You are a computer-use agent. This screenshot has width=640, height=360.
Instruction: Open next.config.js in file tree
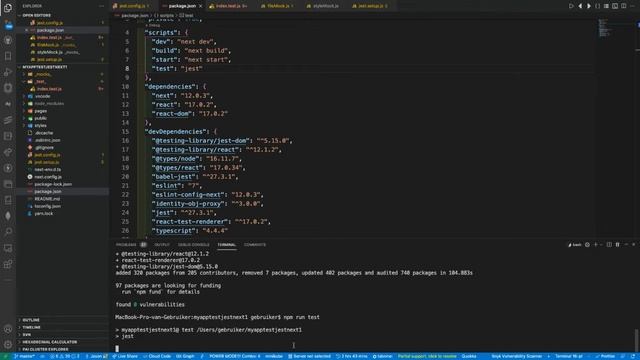point(48,177)
